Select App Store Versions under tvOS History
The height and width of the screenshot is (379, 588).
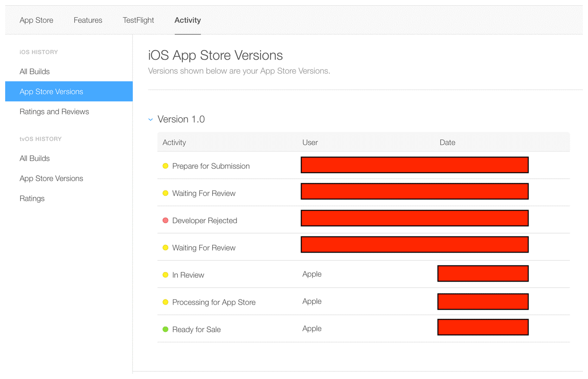click(x=51, y=178)
